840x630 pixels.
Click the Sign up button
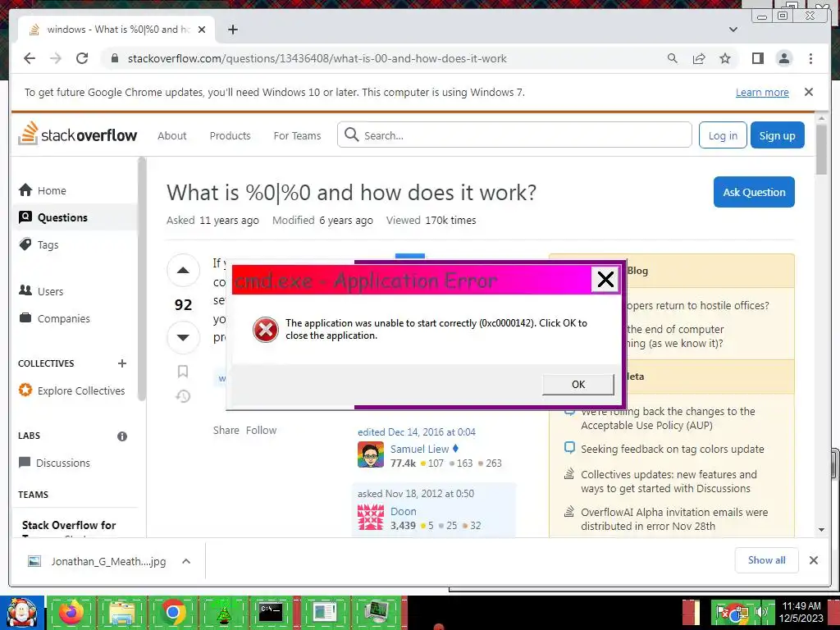point(778,135)
